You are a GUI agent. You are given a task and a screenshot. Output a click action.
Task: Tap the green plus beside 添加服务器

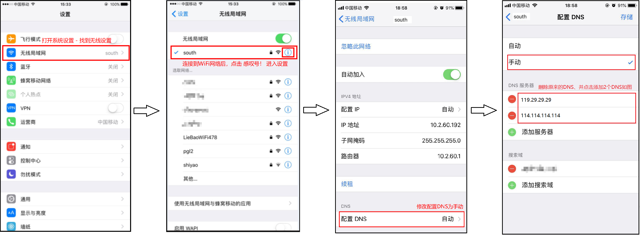[512, 132]
